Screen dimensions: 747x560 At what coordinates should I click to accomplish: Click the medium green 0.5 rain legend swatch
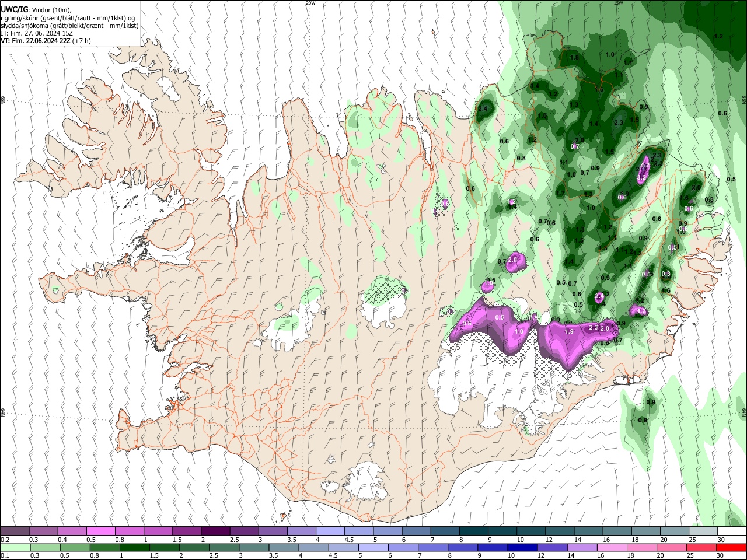click(75, 548)
